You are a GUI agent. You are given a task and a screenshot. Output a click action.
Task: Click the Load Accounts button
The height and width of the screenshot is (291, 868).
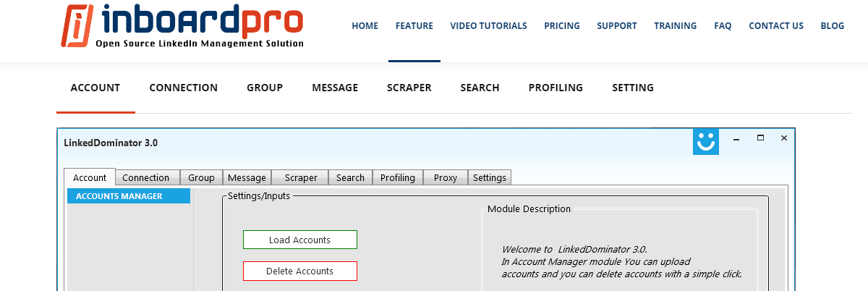(x=300, y=240)
